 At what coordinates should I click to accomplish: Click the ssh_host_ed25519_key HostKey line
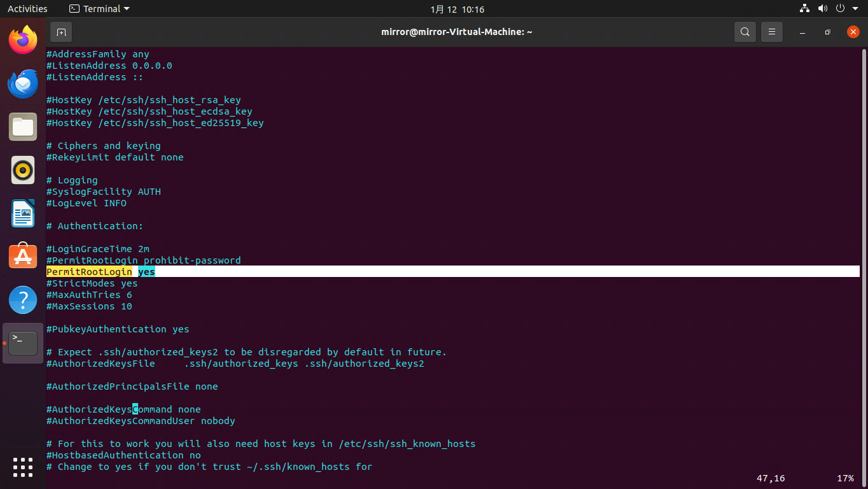(155, 123)
